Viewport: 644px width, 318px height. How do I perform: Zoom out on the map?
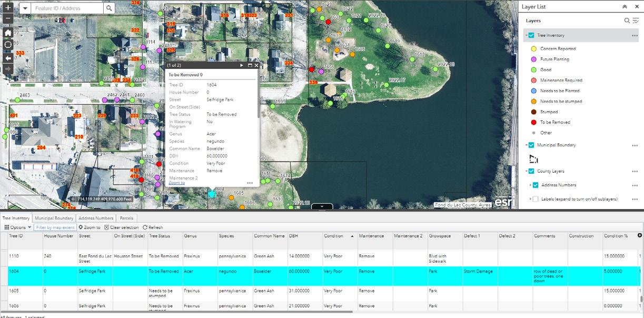click(x=8, y=19)
